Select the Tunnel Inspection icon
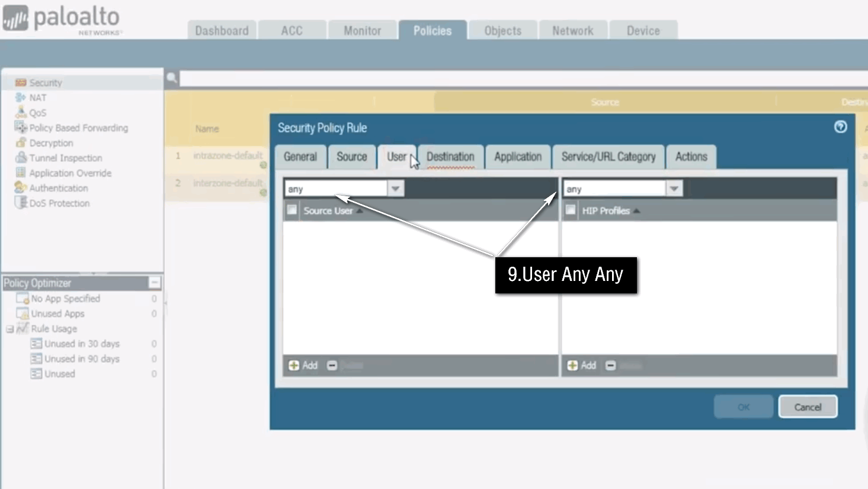The height and width of the screenshot is (489, 868). pos(21,158)
